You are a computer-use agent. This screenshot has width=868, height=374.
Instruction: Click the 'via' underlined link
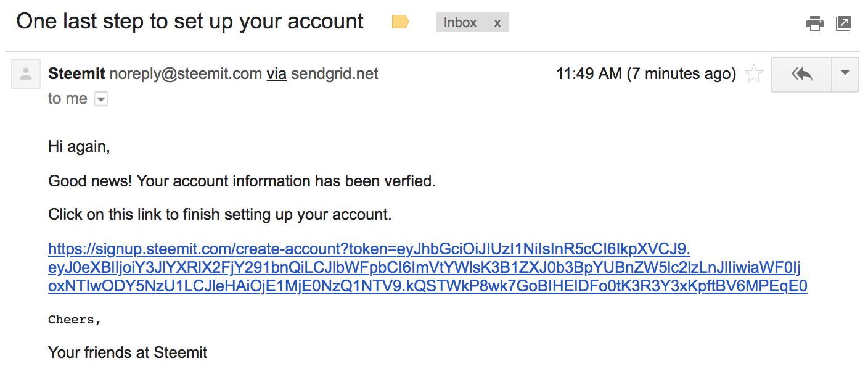[x=276, y=74]
